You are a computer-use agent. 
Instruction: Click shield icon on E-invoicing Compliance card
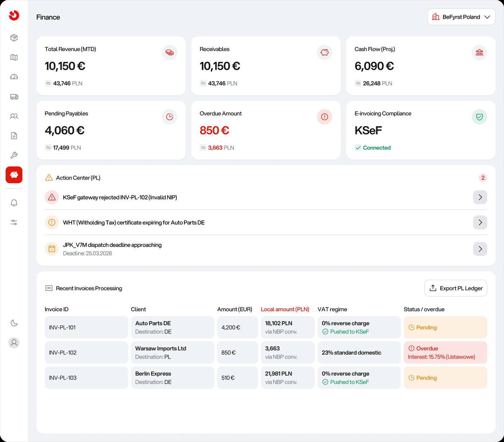pos(480,117)
